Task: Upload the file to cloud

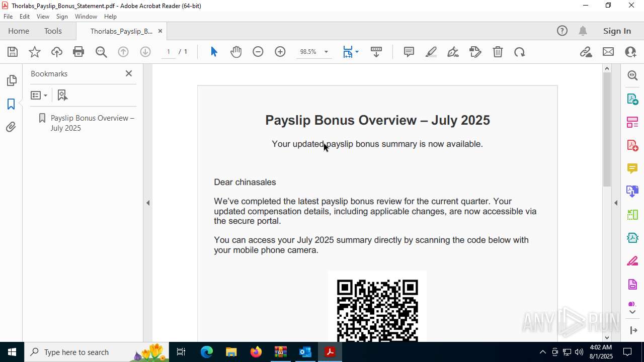Action: click(x=57, y=52)
